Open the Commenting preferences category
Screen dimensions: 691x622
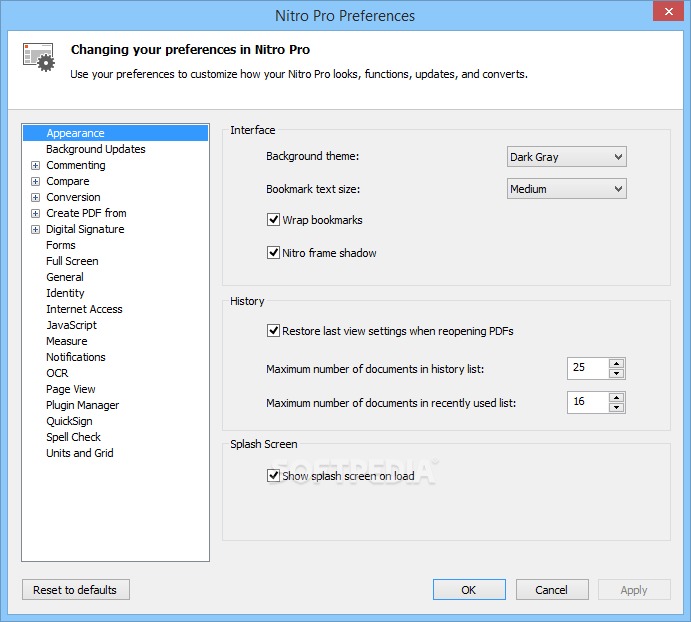[76, 165]
